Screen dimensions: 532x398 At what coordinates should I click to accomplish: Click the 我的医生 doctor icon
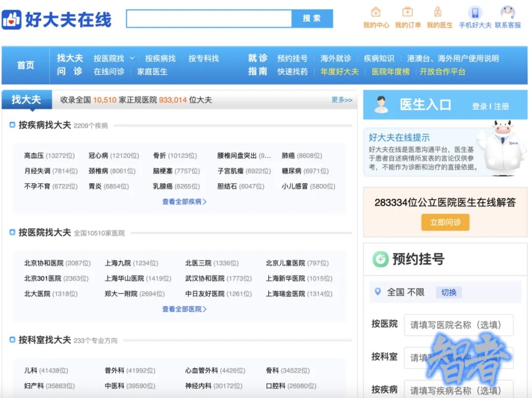tap(438, 12)
